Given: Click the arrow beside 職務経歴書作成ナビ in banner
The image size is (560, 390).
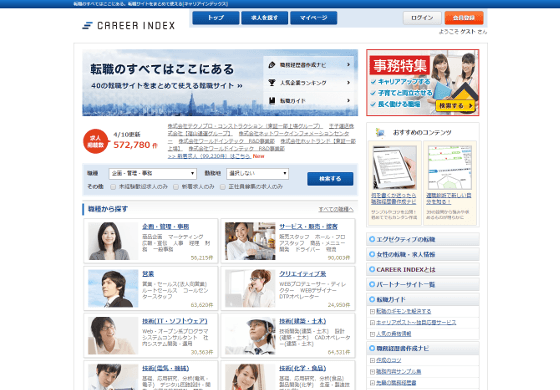Looking at the screenshot, I should click(x=348, y=65).
